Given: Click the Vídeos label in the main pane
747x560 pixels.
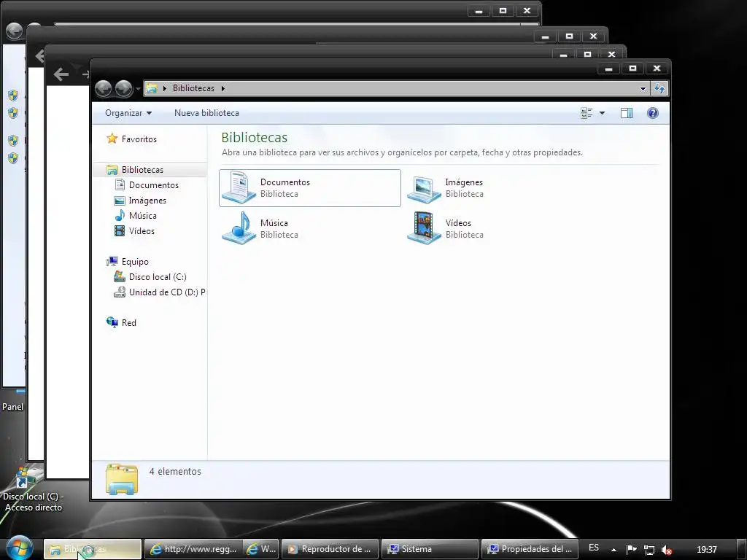Looking at the screenshot, I should (x=458, y=223).
